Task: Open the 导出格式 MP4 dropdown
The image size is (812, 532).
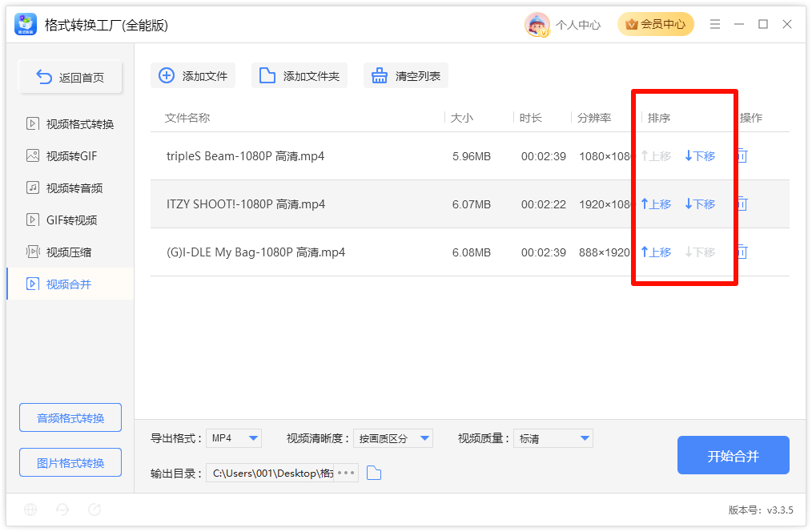Action: 234,438
